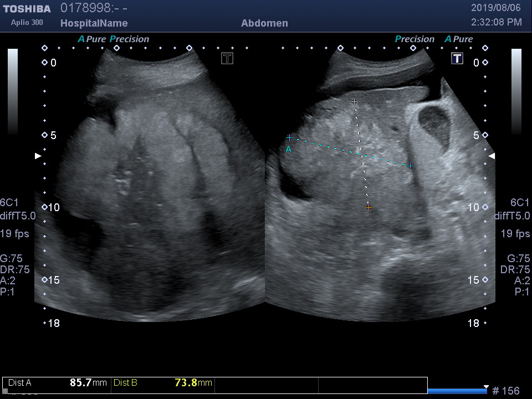532x399 pixels.
Task: Click the right diffT5.0 frequency label
Action: (x=512, y=216)
